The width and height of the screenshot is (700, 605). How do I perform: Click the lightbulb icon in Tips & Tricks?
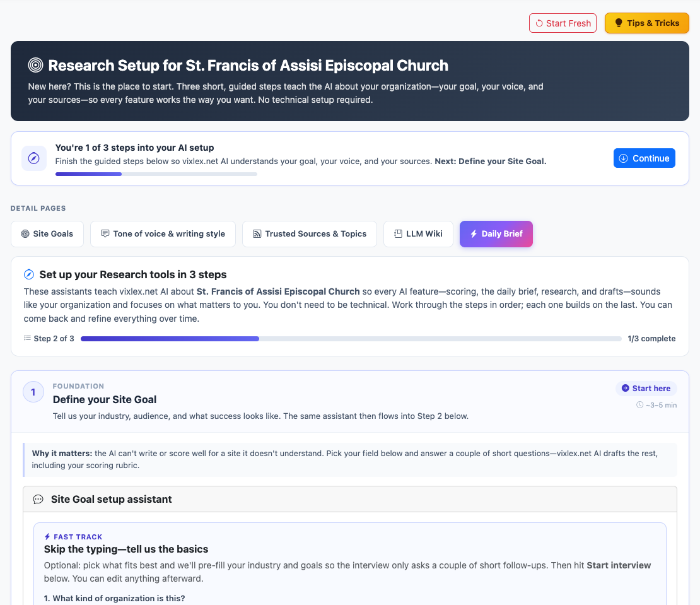point(618,23)
